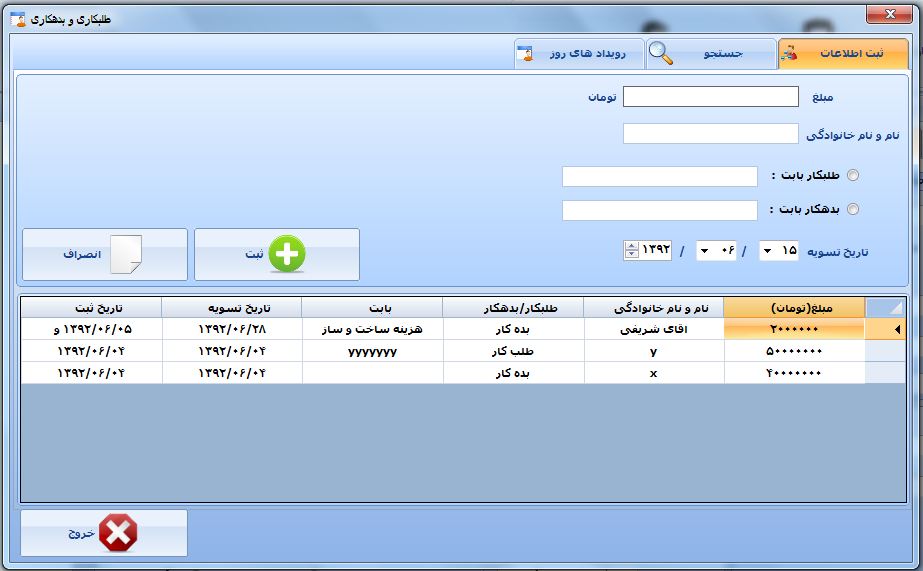
Task: Click the طلب کار cell in the y row
Action: (513, 351)
